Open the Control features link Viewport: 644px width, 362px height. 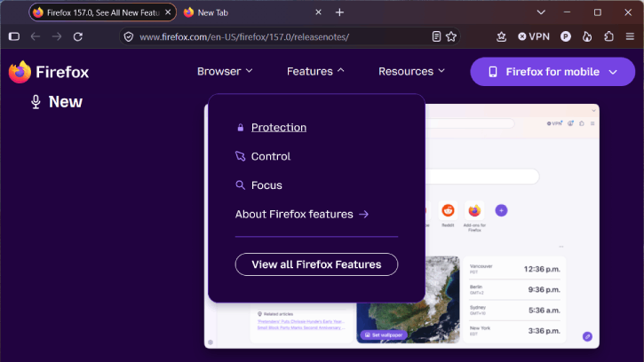271,156
